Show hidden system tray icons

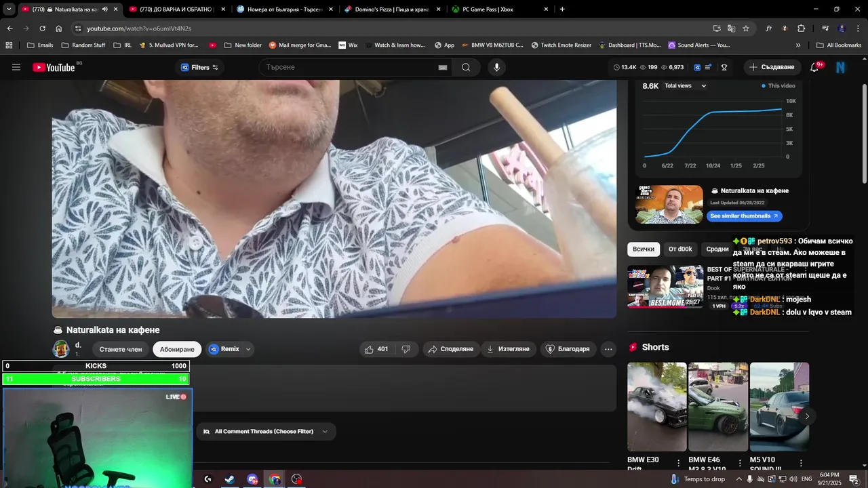coord(739,479)
